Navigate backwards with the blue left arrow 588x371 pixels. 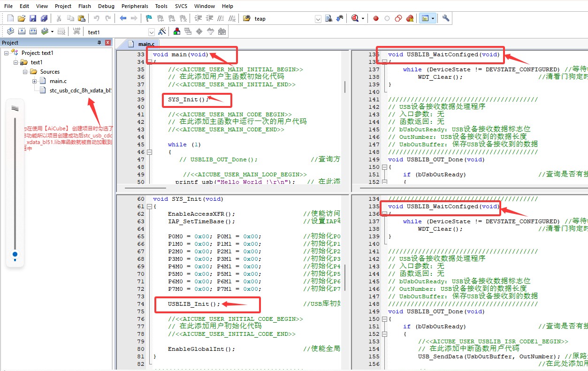[x=123, y=18]
